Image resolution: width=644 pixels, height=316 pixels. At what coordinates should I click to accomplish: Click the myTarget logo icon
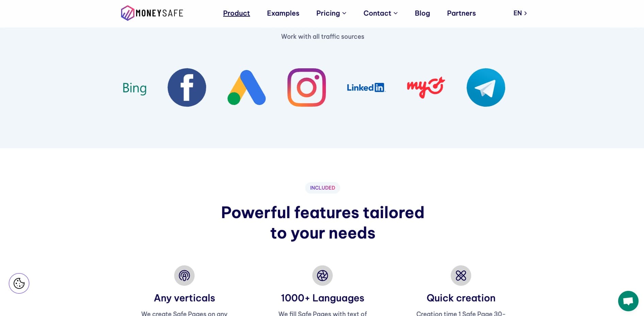[426, 88]
